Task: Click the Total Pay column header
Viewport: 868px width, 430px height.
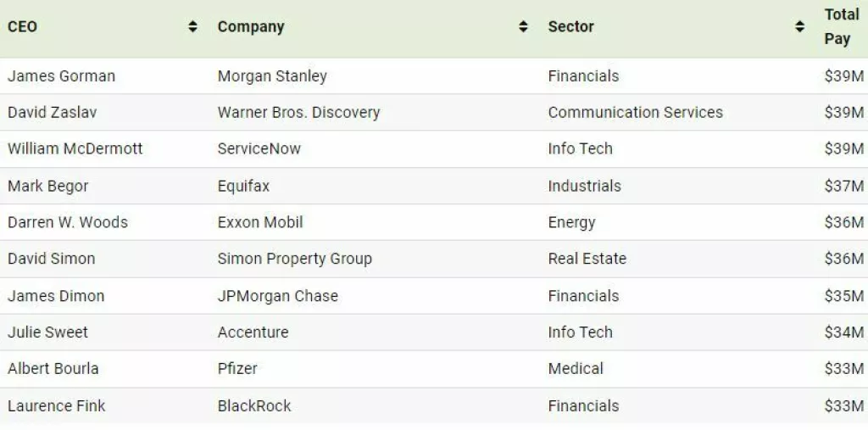Action: pos(841,26)
